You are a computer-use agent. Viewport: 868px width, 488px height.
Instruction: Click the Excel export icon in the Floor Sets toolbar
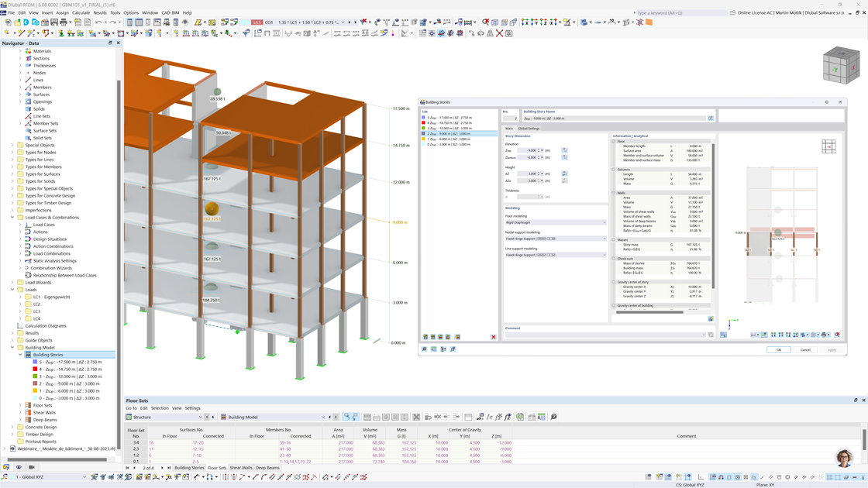(520, 416)
